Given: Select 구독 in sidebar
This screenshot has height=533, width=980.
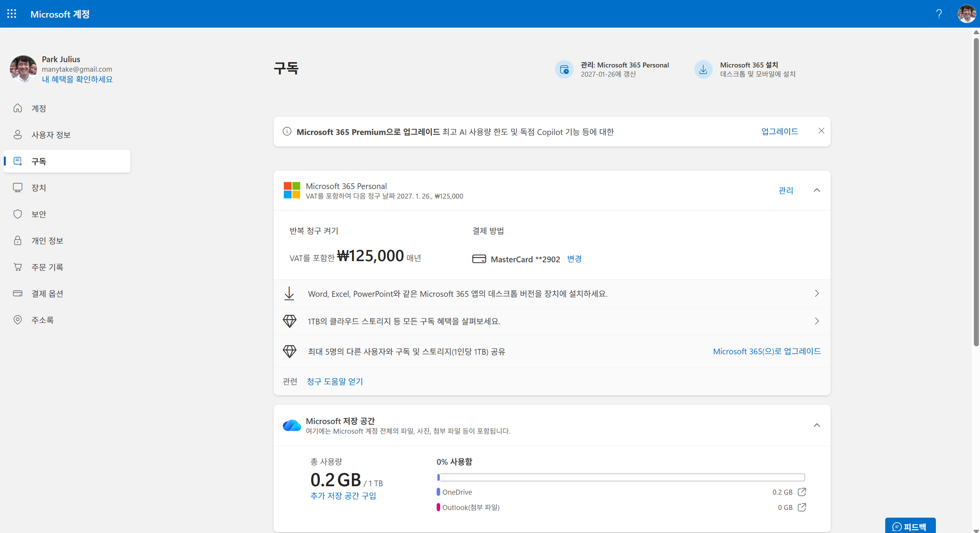Looking at the screenshot, I should pyautogui.click(x=67, y=161).
